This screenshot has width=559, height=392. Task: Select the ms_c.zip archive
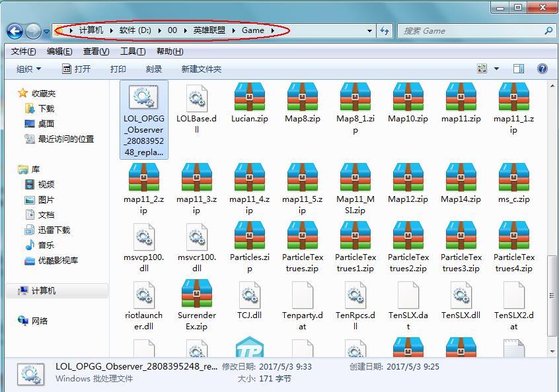point(513,183)
